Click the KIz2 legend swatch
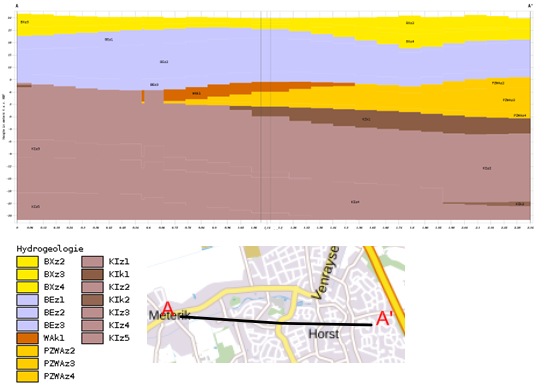The height and width of the screenshot is (385, 536). 92,287
